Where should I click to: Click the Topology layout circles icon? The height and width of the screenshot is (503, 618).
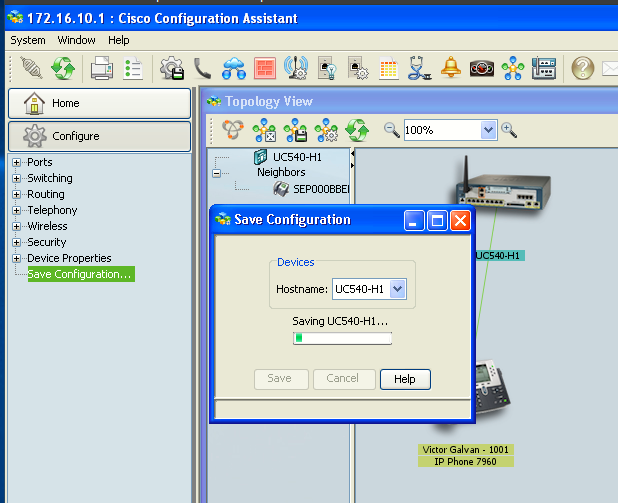pos(233,130)
